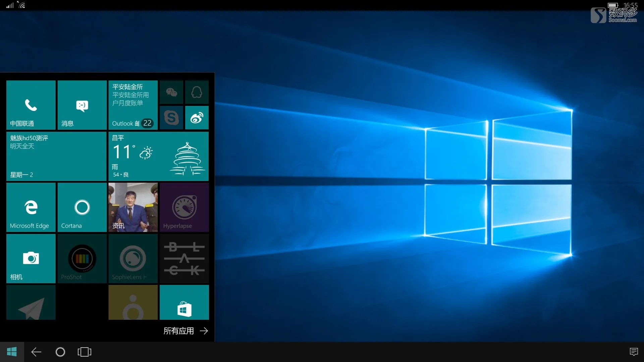Open Task View in taskbar
Screen dimensions: 644x362
85,352
